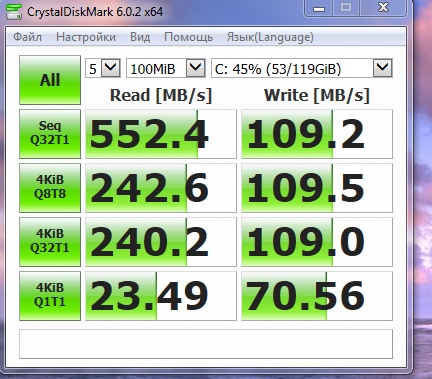Open the Язык(Language) menu

coord(270,37)
